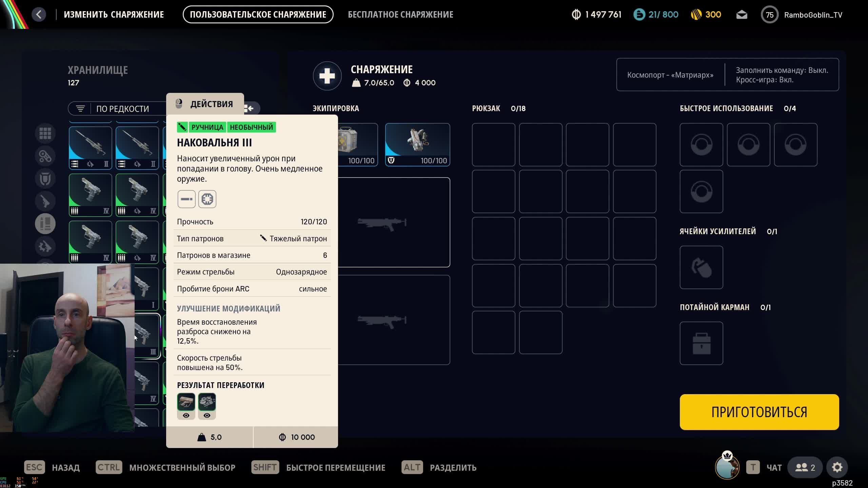This screenshot has height=488, width=868.
Task: Click the party members icon
Action: coord(805,467)
